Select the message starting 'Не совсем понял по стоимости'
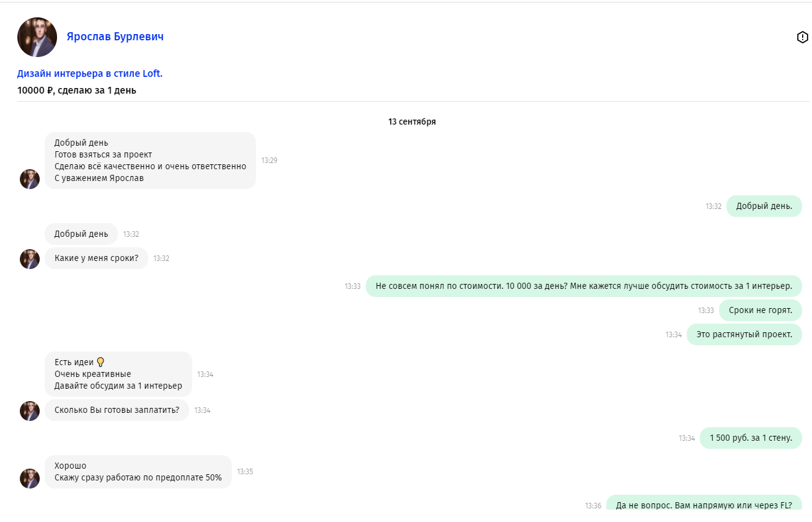The image size is (812, 522). tap(583, 286)
